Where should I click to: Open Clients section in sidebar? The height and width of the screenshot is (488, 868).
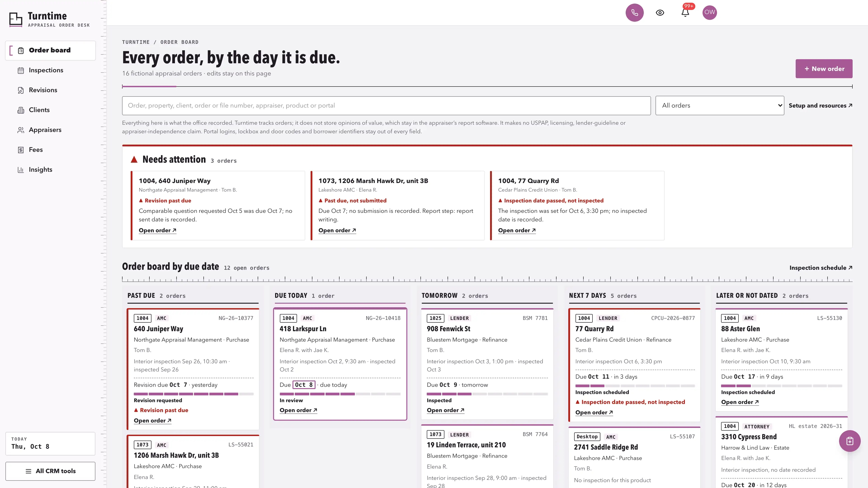pos(50,110)
